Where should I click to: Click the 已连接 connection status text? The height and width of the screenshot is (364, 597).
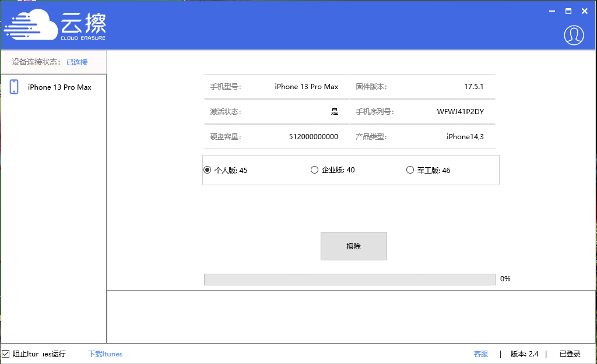(x=77, y=62)
